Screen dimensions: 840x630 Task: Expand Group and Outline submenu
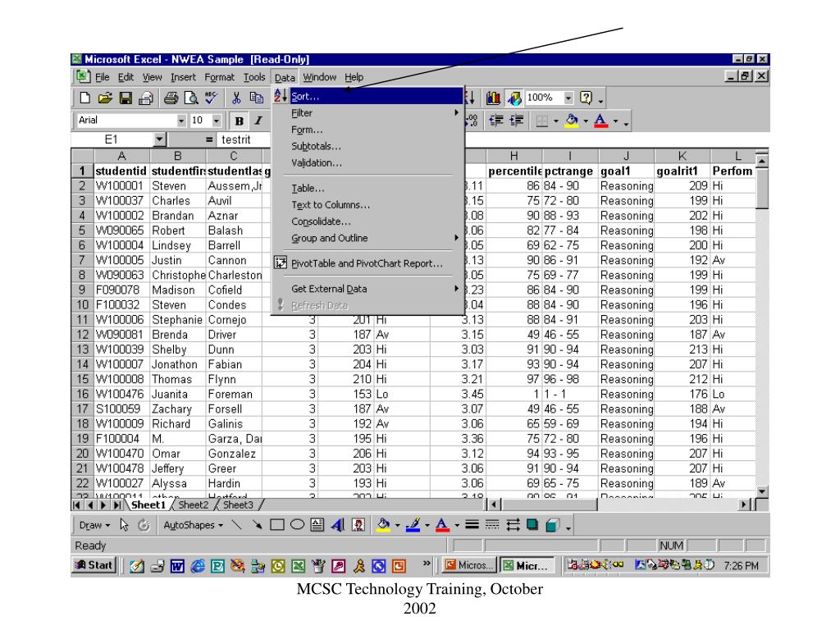click(367, 238)
